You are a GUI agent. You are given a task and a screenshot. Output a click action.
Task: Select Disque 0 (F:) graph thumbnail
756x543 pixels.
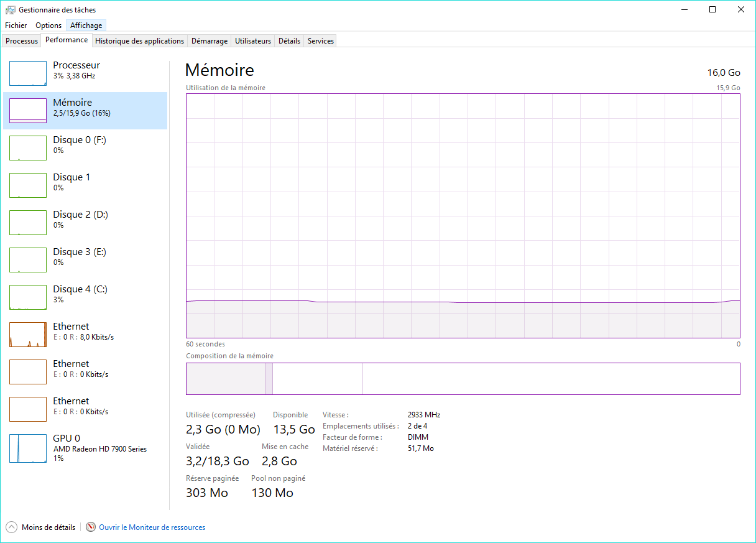coord(28,148)
